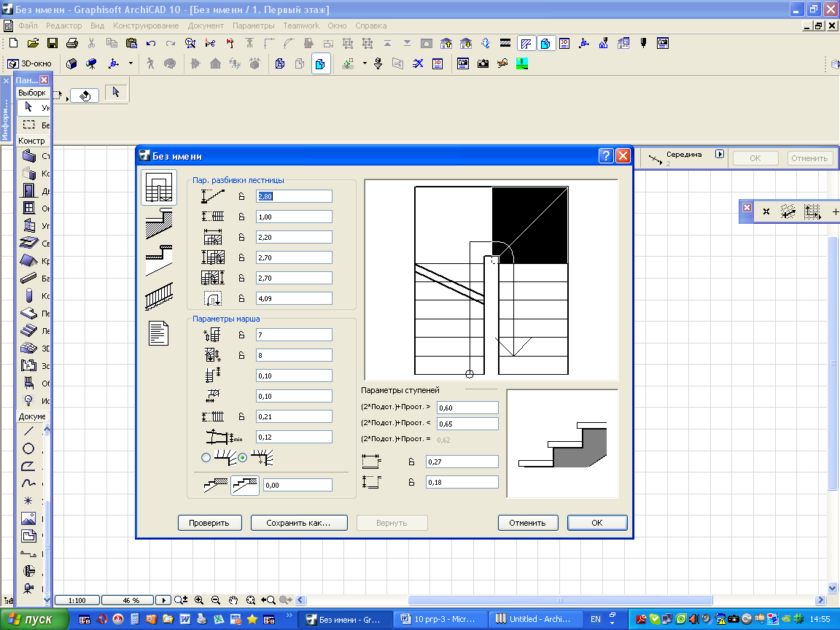Select the second winder radio button
Viewport: 840px width, 630px height.
point(243,457)
